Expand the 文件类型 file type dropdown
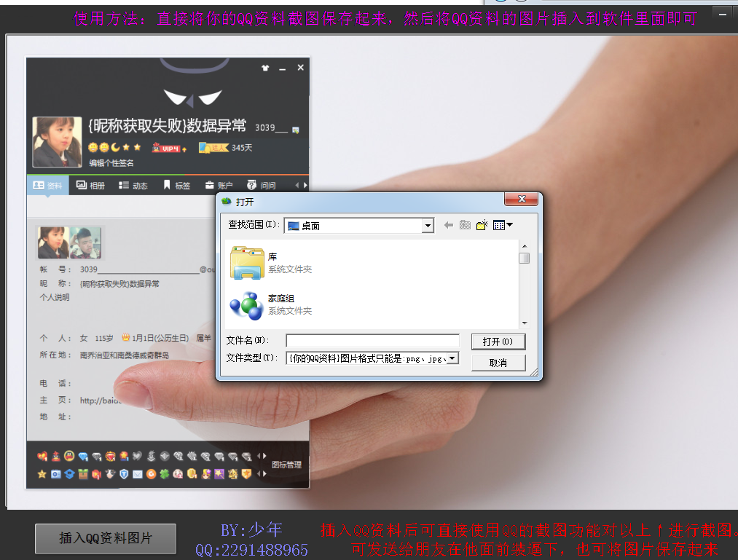Image resolution: width=738 pixels, height=560 pixels. click(x=452, y=358)
